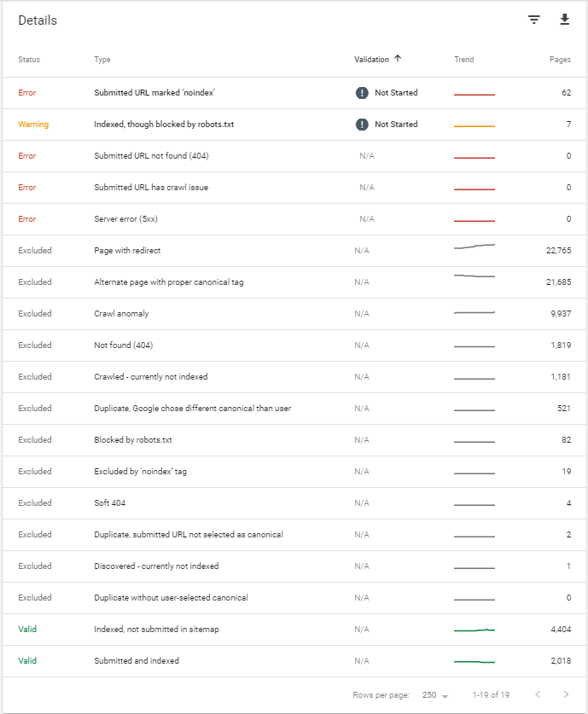Open Submitted URL marked 'noindex' row

pos(294,93)
